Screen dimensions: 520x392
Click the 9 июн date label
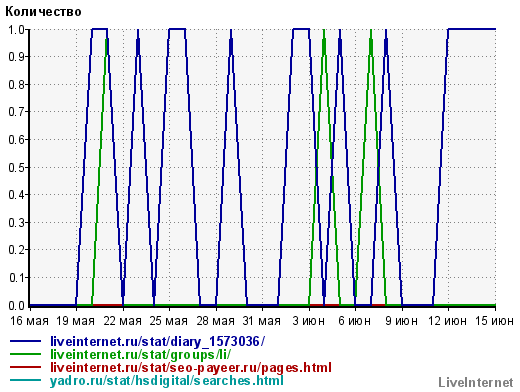tap(401, 321)
